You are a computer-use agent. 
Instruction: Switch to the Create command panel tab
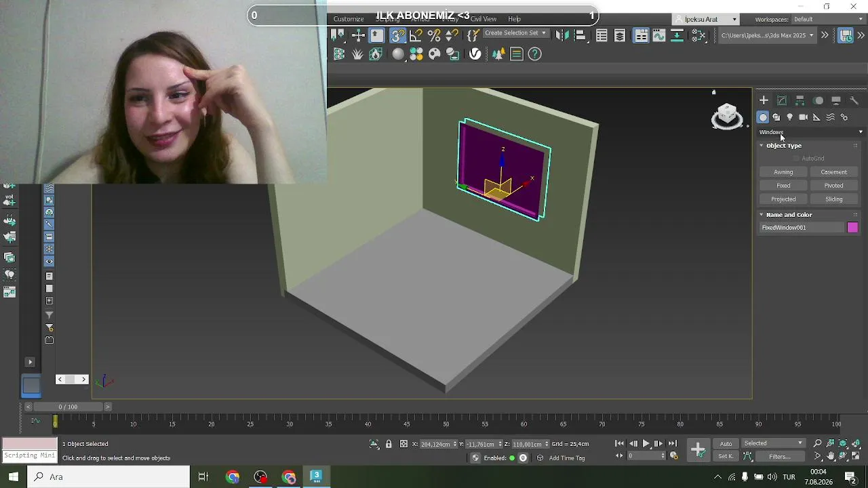(764, 100)
